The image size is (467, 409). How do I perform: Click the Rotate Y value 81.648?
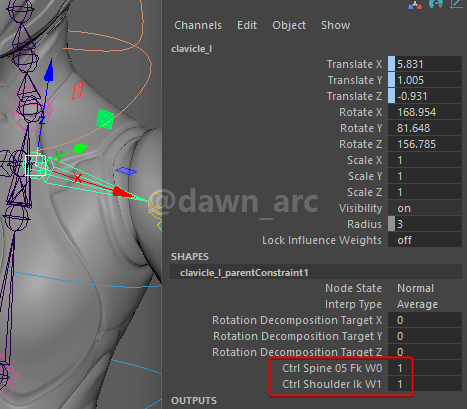[425, 128]
